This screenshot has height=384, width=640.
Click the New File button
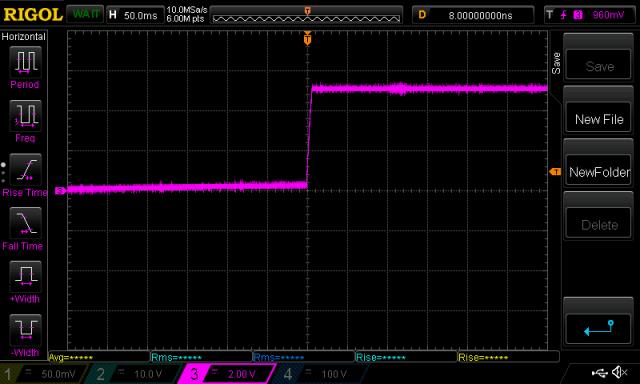[599, 119]
